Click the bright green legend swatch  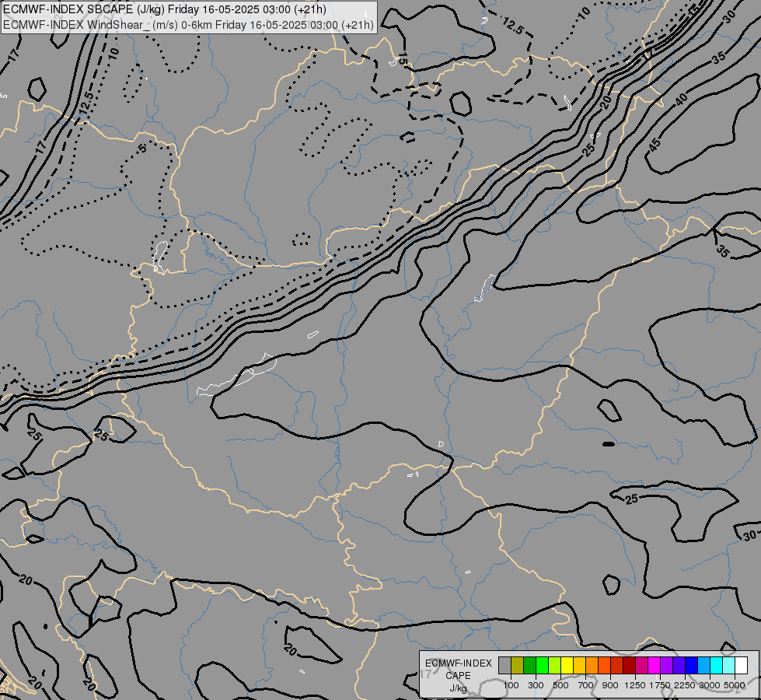(x=542, y=666)
